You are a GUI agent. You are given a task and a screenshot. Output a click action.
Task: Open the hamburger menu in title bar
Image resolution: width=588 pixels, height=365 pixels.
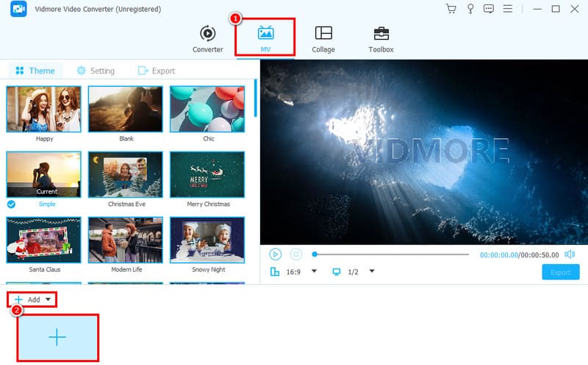[509, 9]
